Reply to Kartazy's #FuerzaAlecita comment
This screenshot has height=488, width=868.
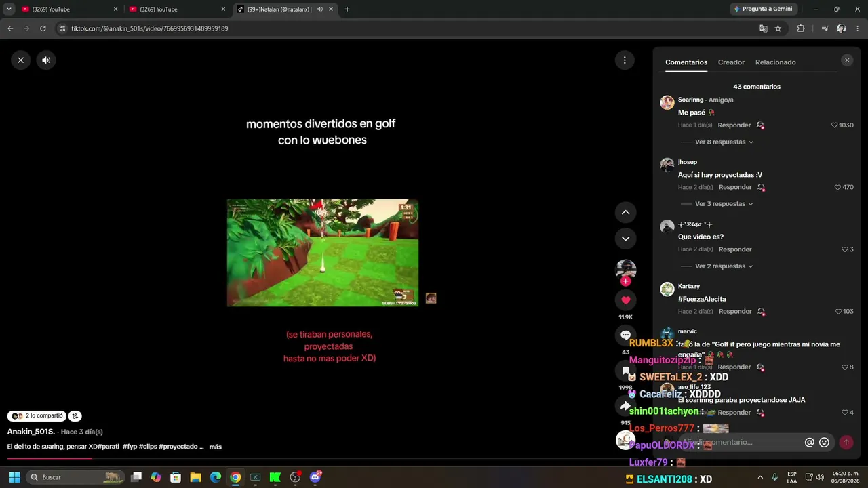(735, 312)
